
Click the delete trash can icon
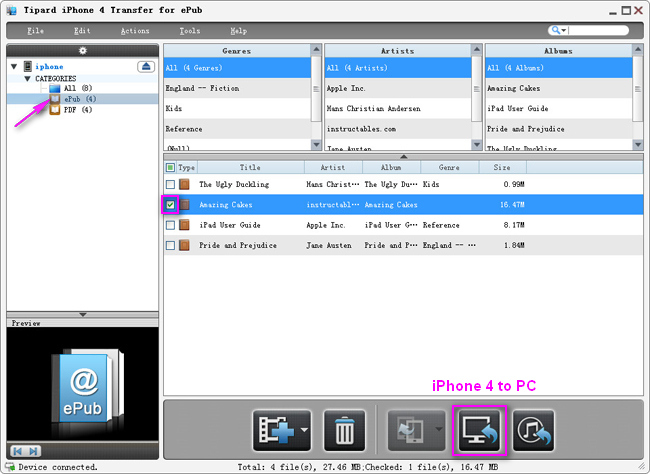344,430
